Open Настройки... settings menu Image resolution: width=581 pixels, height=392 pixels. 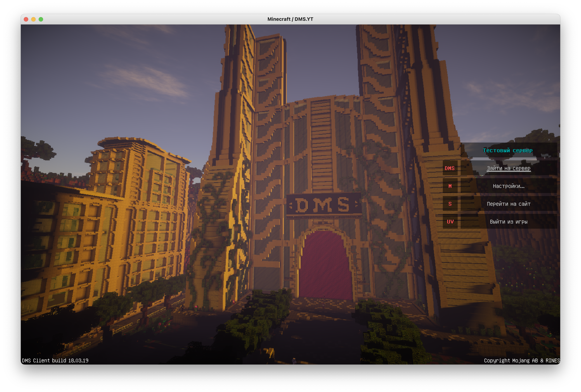[509, 186]
